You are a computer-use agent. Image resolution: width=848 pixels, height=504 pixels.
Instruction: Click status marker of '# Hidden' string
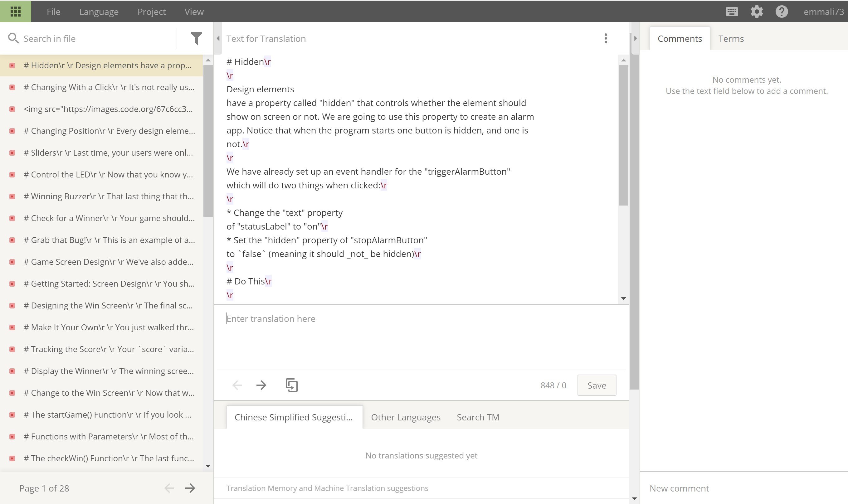[x=12, y=65]
